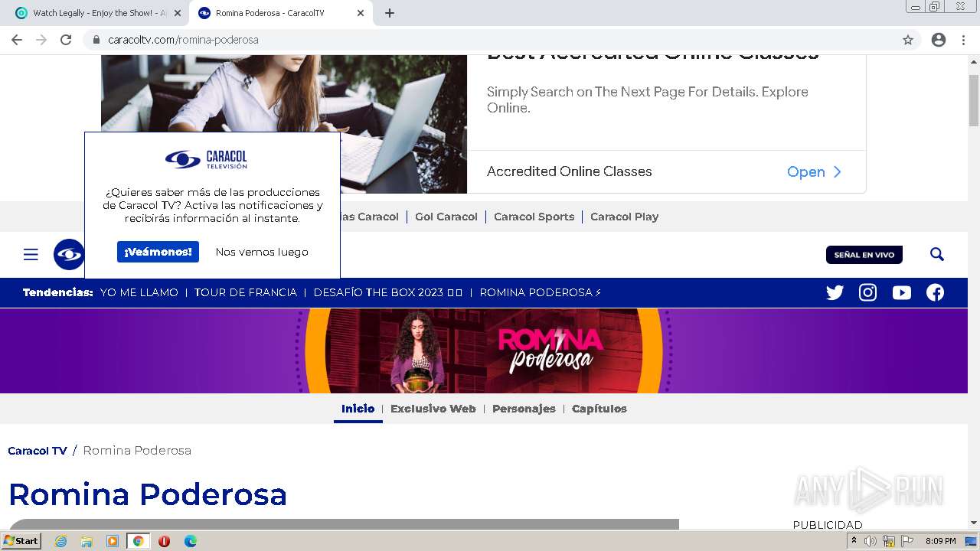Open Caracol Twitter page icon
Viewport: 980px width, 551px height.
click(x=835, y=292)
